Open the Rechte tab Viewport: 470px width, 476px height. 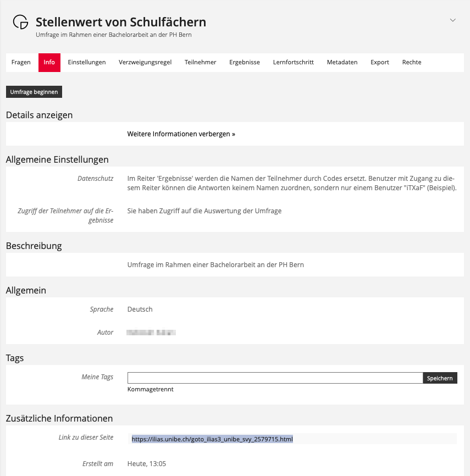pos(412,62)
